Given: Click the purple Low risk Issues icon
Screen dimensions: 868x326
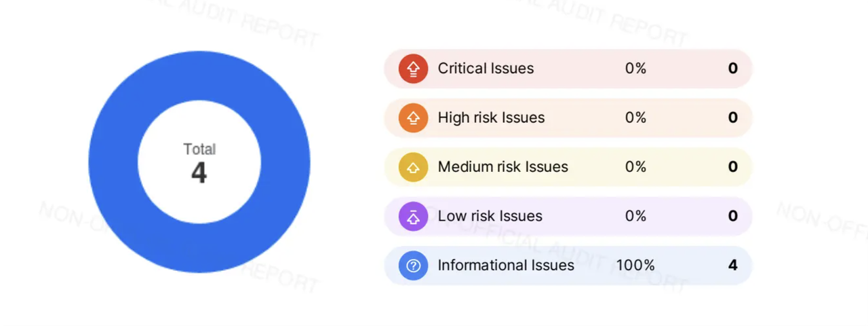Looking at the screenshot, I should pos(413,217).
